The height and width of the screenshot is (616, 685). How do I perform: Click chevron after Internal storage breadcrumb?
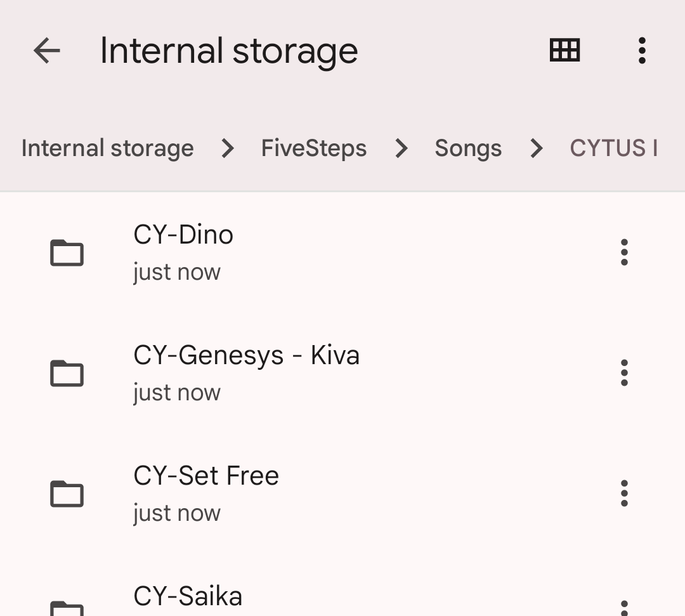[227, 148]
